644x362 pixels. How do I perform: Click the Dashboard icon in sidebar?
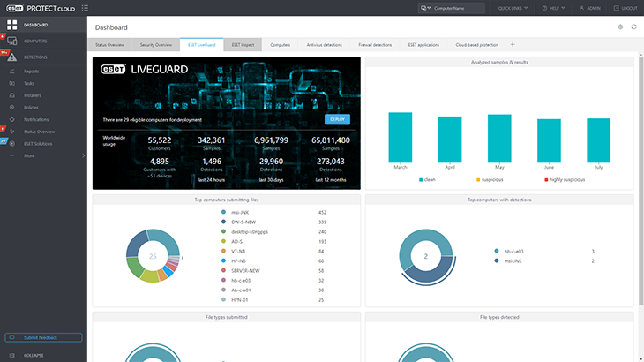[x=12, y=25]
